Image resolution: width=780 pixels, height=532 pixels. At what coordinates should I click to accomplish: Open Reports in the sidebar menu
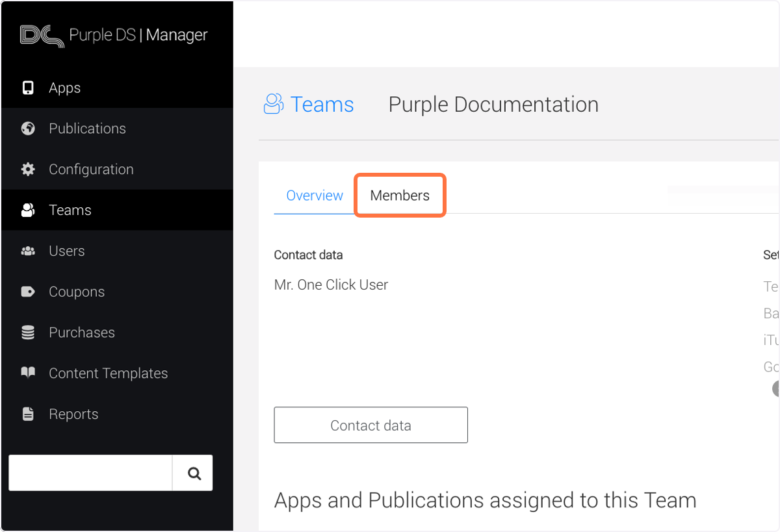117,414
